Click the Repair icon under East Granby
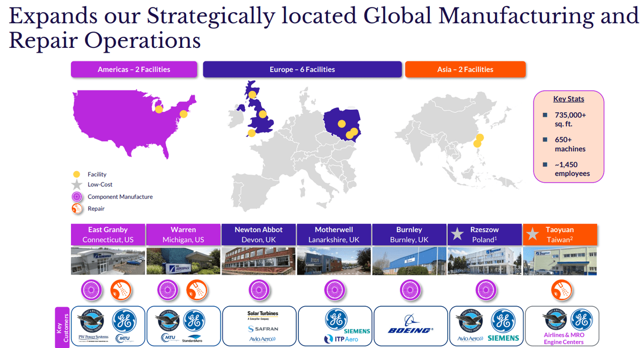Image resolution: width=644 pixels, height=348 pixels. [121, 290]
